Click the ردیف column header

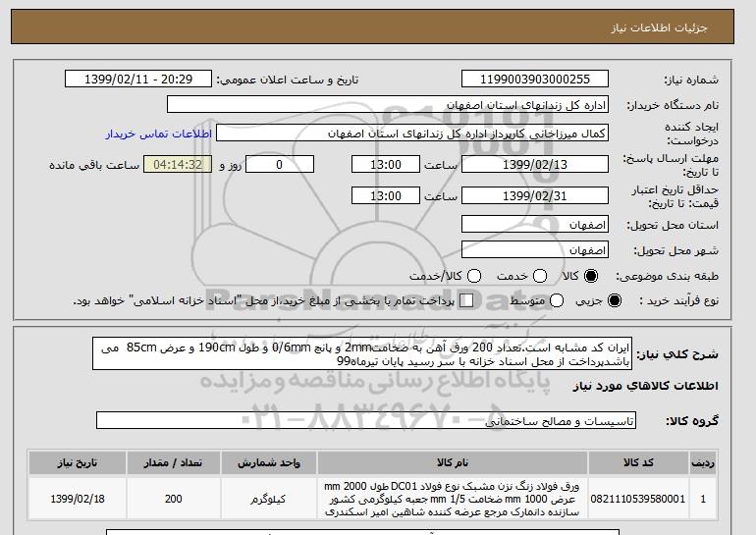tap(703, 462)
